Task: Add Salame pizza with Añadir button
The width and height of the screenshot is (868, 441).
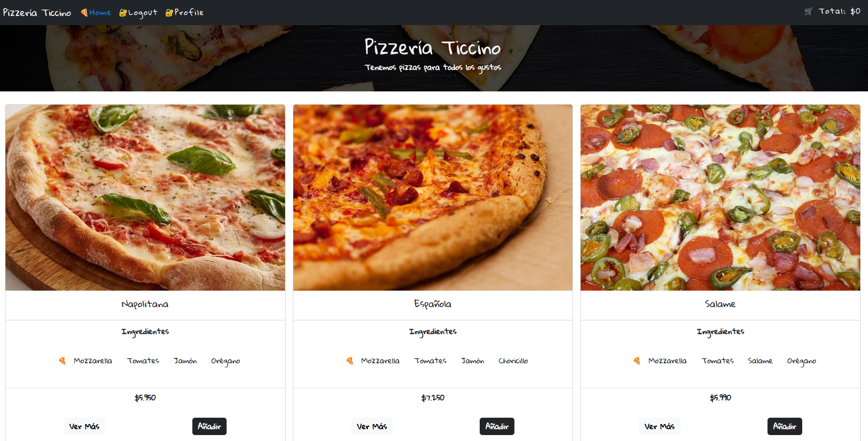Action: coord(784,426)
